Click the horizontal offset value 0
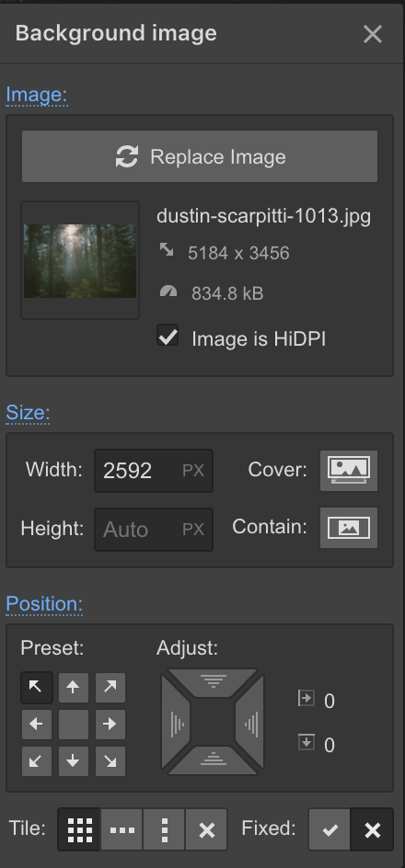405x868 pixels. point(330,702)
